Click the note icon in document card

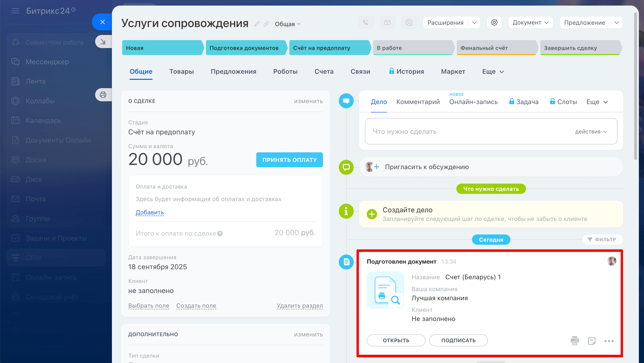tap(592, 341)
